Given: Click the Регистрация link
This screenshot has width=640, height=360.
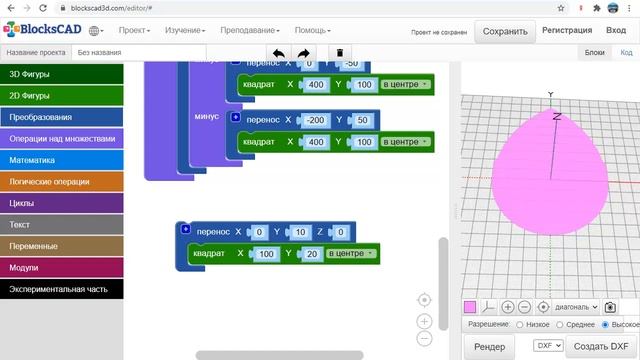Looking at the screenshot, I should pos(567,30).
